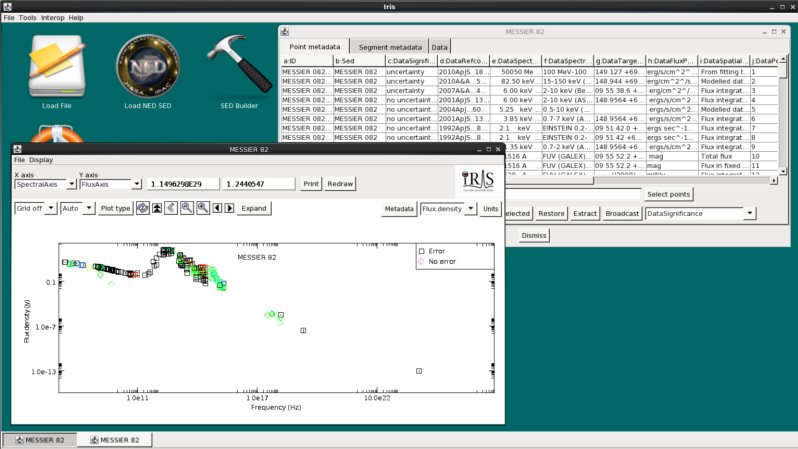The height and width of the screenshot is (449, 798).
Task: Open the Display menu in plot window
Action: [x=41, y=160]
